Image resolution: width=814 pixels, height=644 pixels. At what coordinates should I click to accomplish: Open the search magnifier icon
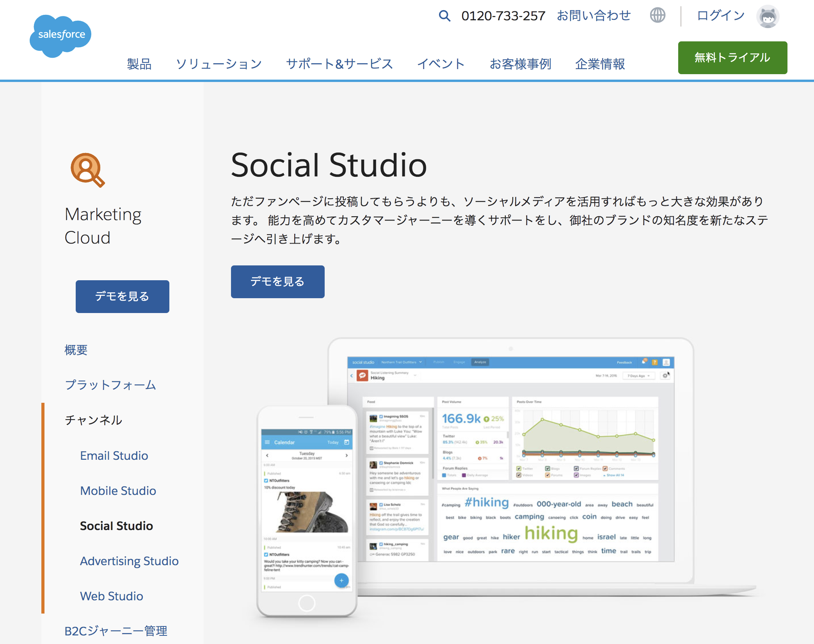(444, 16)
